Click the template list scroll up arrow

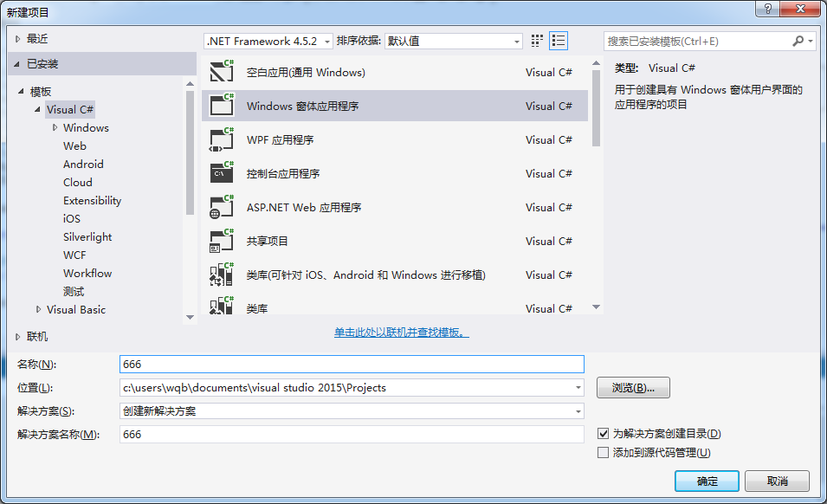point(596,62)
